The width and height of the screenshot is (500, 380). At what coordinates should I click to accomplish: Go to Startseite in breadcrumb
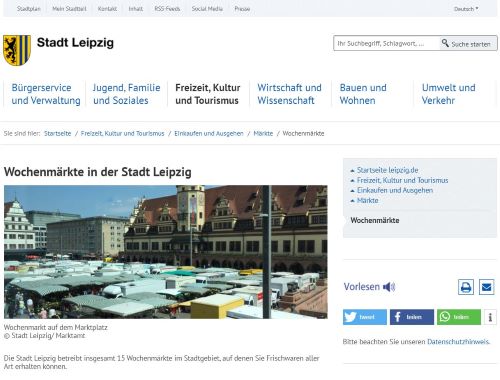[x=57, y=133]
